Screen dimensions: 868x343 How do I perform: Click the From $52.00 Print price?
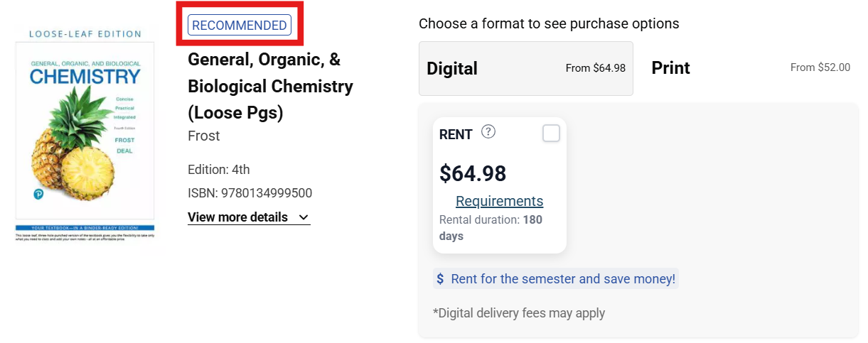(820, 68)
